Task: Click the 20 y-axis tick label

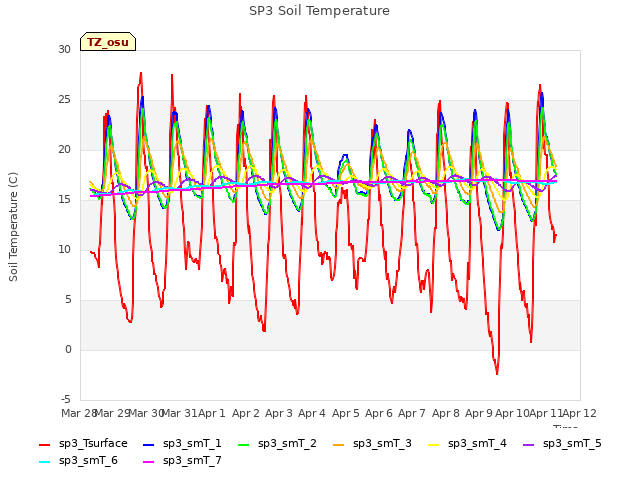Action: click(x=64, y=149)
